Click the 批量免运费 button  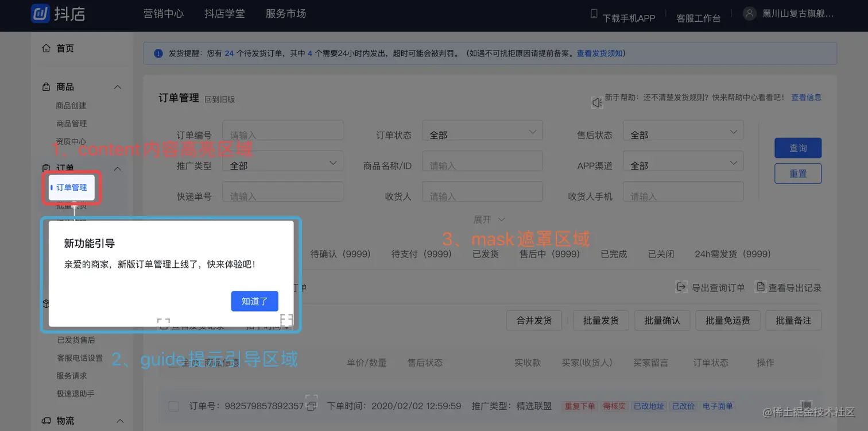[728, 321]
